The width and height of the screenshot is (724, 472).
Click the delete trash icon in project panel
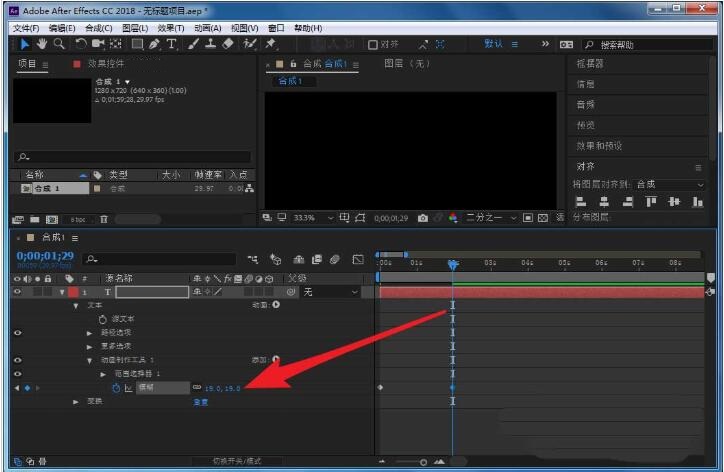104,219
